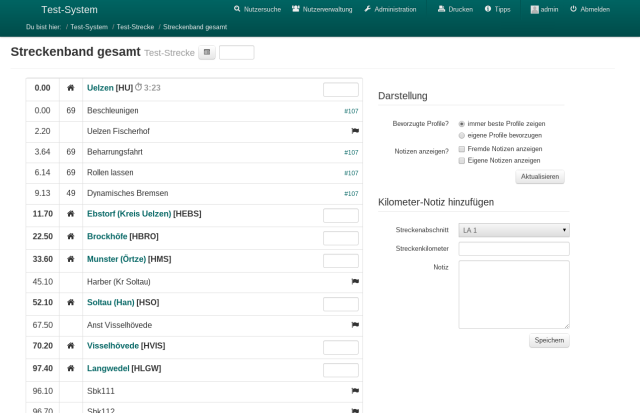Image resolution: width=640 pixels, height=413 pixels.
Task: Click the home icon in the Soltau (Han) row
Action: [x=71, y=303]
